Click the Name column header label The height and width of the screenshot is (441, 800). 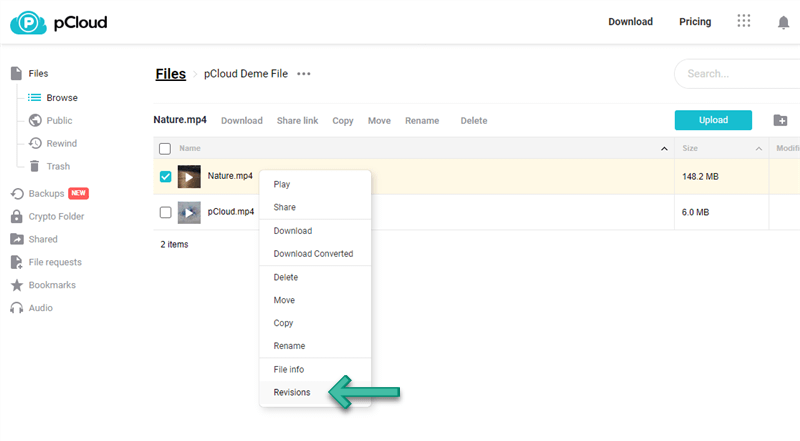pos(190,149)
